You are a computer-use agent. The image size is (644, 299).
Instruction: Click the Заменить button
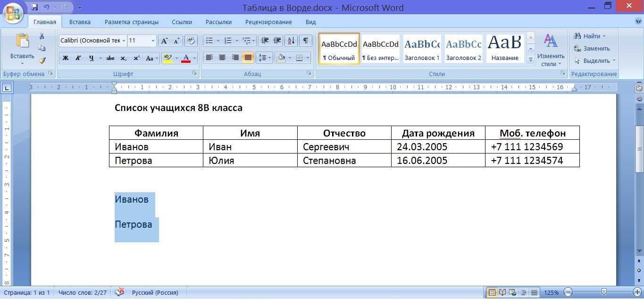[x=592, y=48]
